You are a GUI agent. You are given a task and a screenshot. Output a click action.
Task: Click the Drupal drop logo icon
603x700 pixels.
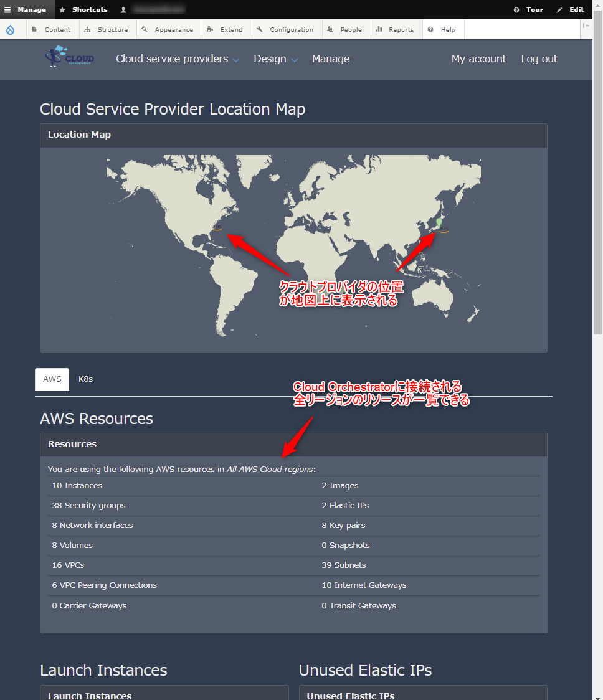point(10,29)
